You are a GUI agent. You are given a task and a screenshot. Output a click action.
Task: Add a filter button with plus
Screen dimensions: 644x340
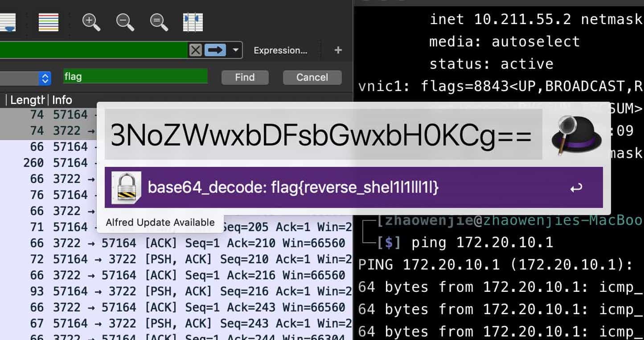coord(338,50)
